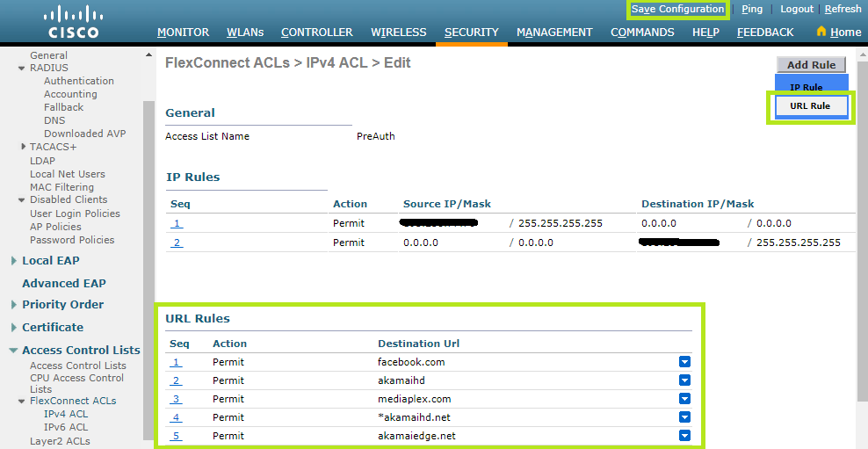The height and width of the screenshot is (449, 868).
Task: Expand the TACACS+ tree section
Action: point(23,147)
